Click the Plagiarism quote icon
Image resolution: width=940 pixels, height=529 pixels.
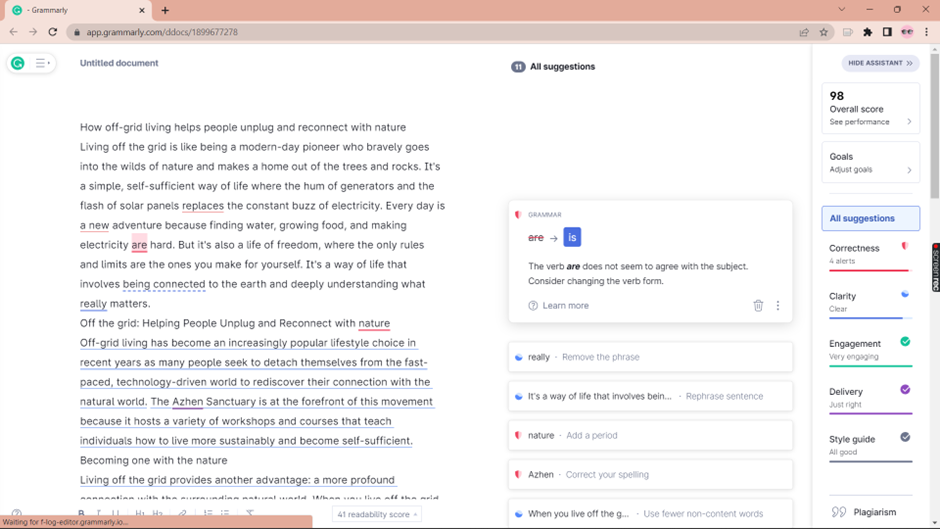(x=839, y=512)
